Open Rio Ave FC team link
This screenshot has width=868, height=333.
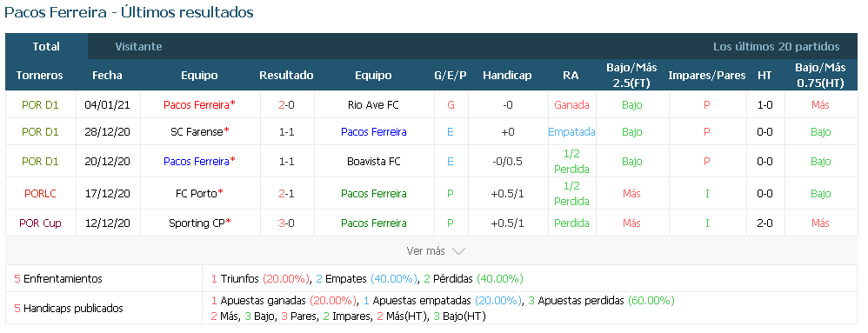tap(373, 104)
